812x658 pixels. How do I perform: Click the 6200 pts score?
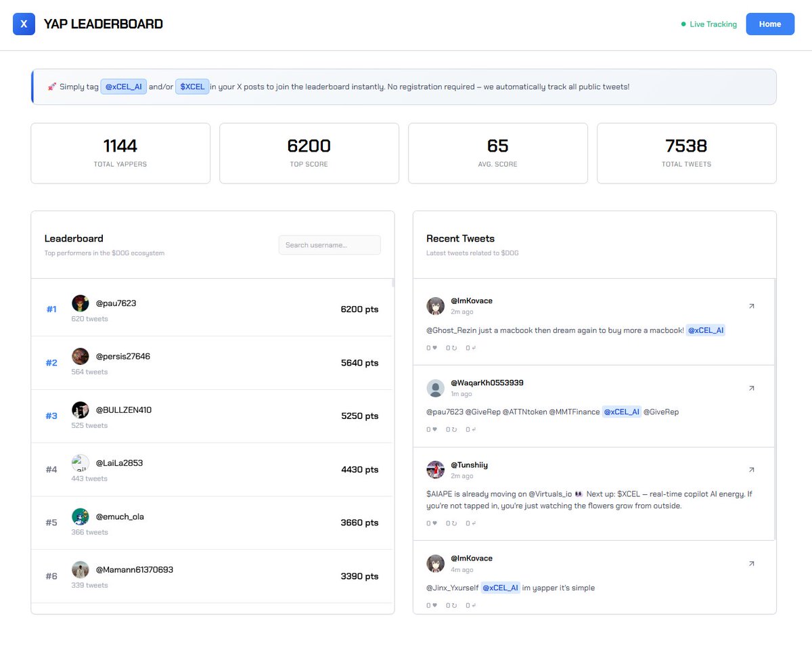(359, 309)
